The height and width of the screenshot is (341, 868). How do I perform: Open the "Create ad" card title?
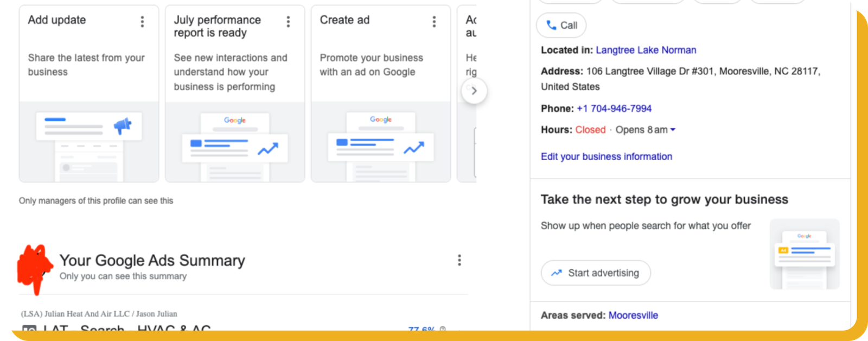click(x=344, y=20)
